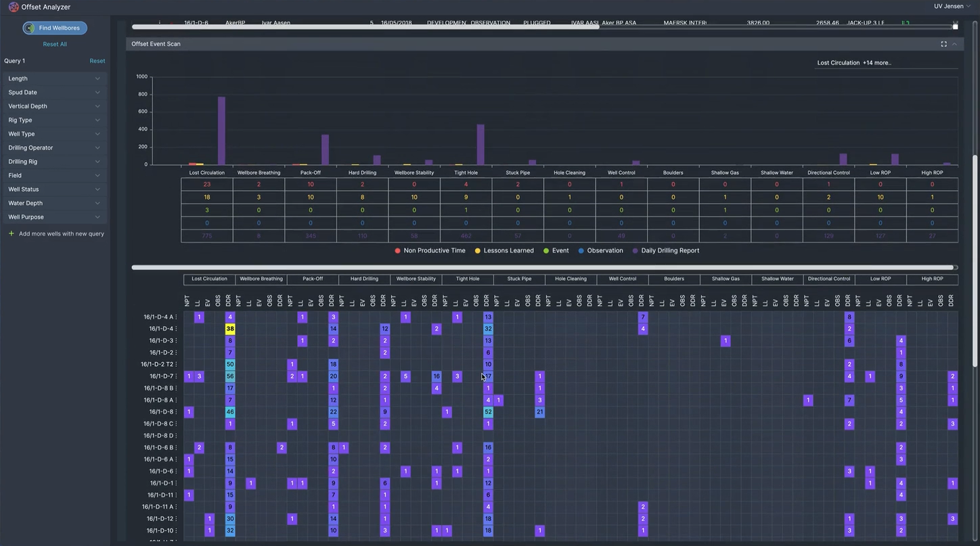Open kebab menu for well 16/1-D-11 A

pyautogui.click(x=177, y=507)
